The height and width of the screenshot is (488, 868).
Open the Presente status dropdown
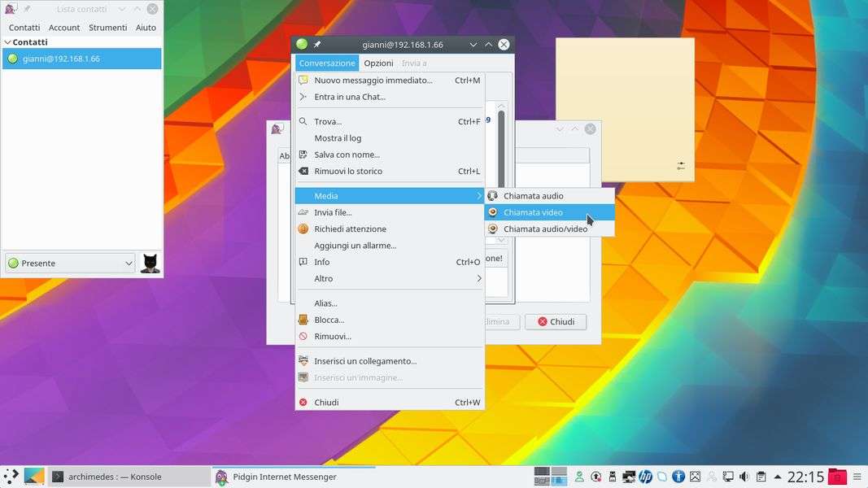click(x=70, y=264)
